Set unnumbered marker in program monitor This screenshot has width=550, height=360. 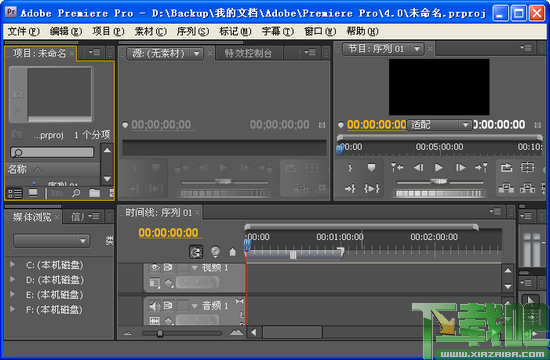371,168
